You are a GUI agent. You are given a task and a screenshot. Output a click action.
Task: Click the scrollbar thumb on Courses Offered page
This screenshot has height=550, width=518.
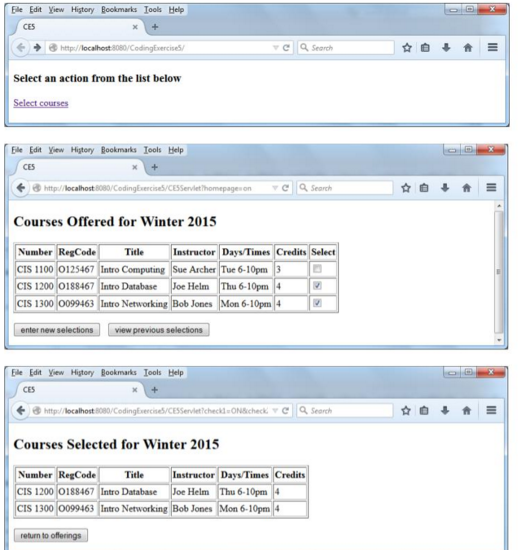point(498,272)
